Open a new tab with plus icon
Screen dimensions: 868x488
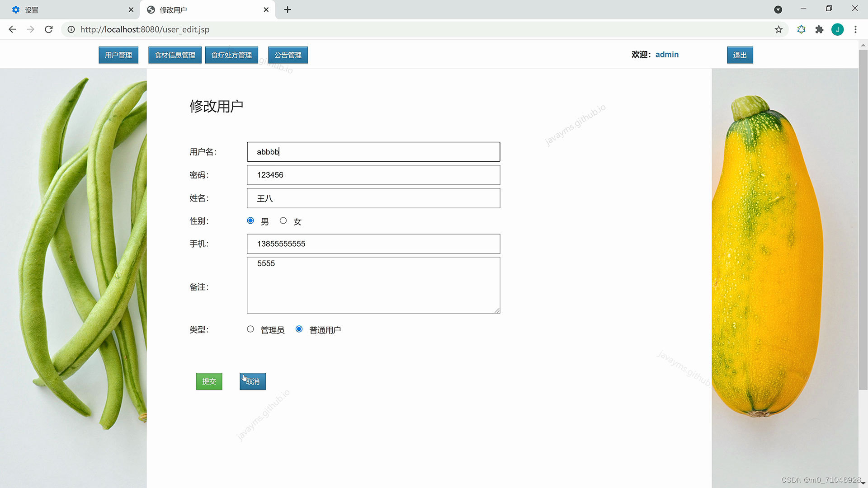point(288,9)
